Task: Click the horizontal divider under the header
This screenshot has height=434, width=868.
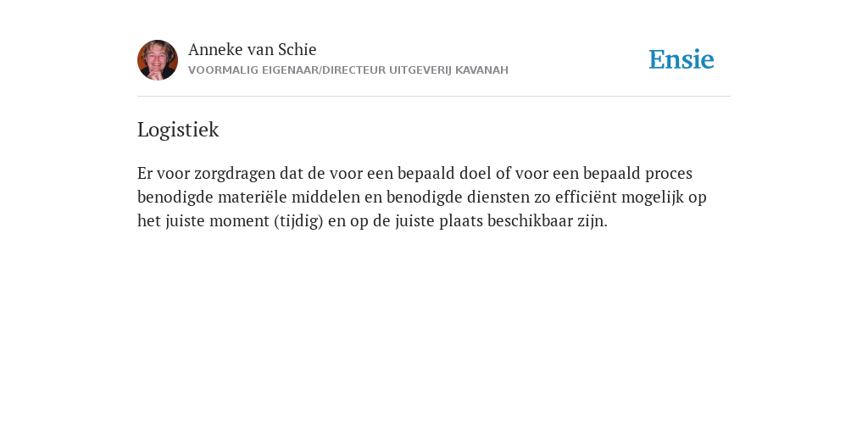Action: click(x=434, y=97)
